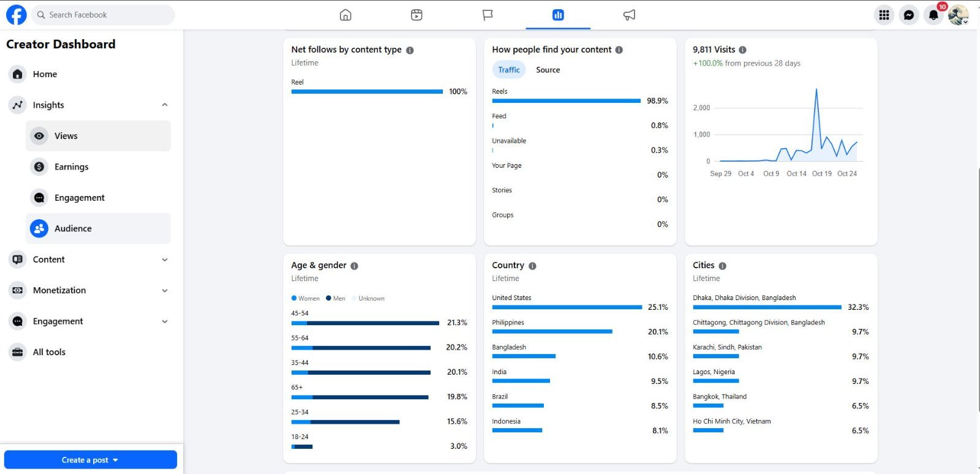
Task: Click the Women legend color dot
Action: tap(294, 298)
